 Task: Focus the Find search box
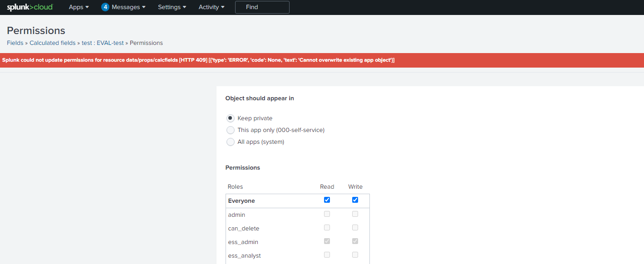click(x=262, y=7)
